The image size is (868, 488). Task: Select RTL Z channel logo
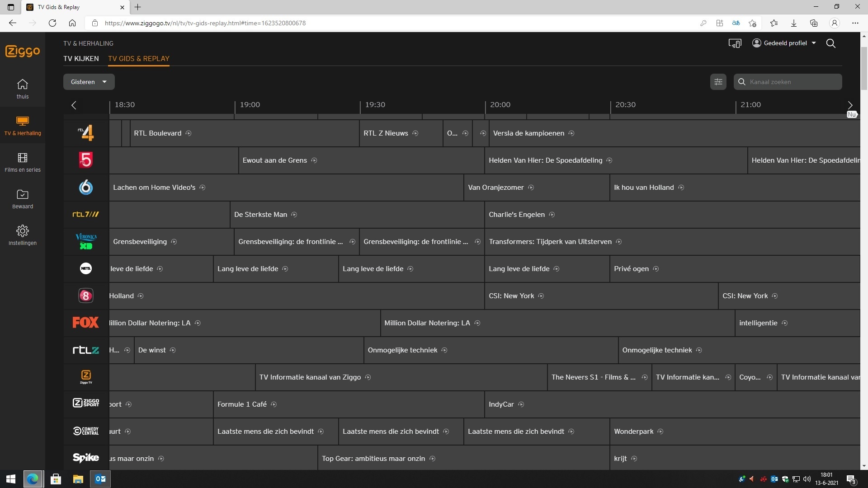(x=86, y=350)
